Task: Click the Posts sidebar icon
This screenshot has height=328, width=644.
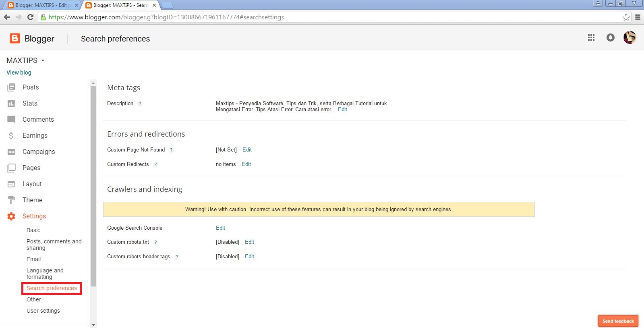Action: coord(11,87)
